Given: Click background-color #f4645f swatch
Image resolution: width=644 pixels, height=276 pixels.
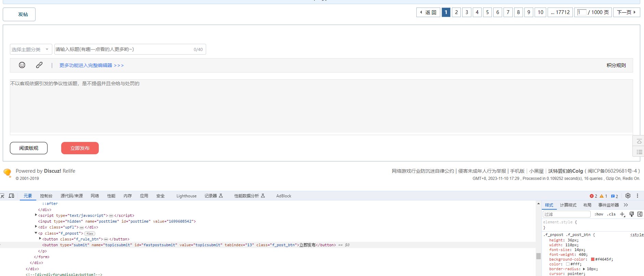Looking at the screenshot, I should (x=593, y=259).
